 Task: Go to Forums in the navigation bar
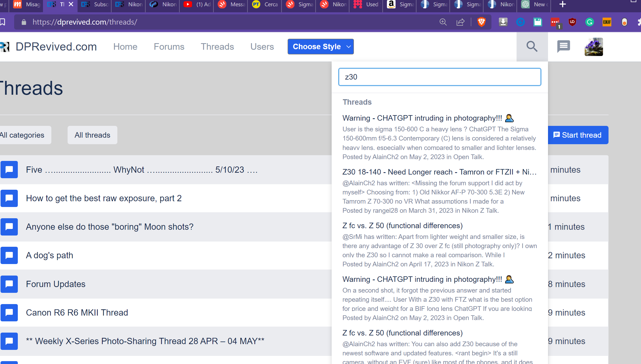click(x=169, y=47)
